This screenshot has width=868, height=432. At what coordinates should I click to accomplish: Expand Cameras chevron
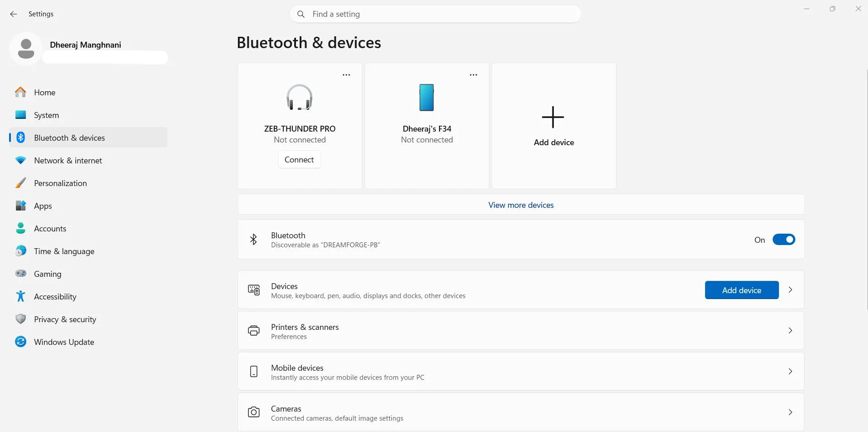pyautogui.click(x=790, y=412)
